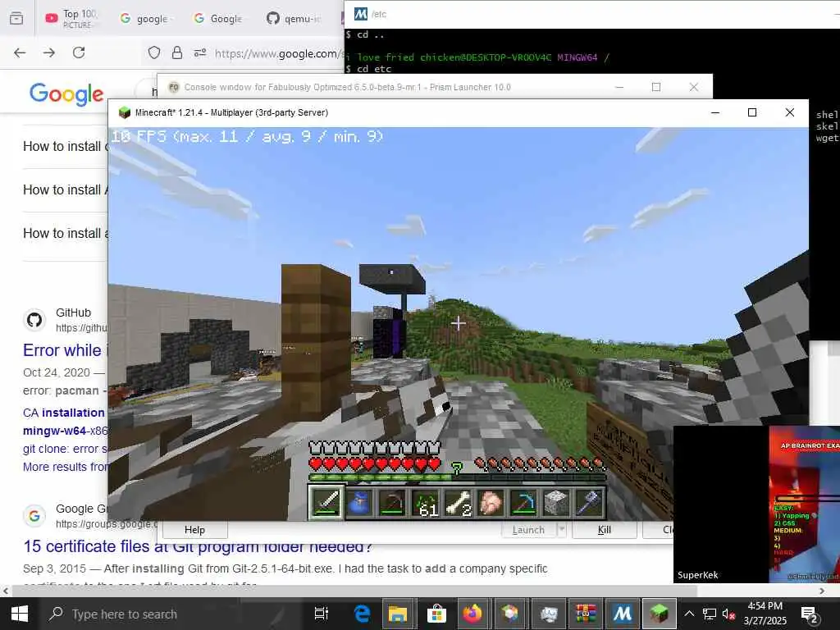Open the muted volume tray icon
The width and height of the screenshot is (840, 630).
click(x=728, y=614)
